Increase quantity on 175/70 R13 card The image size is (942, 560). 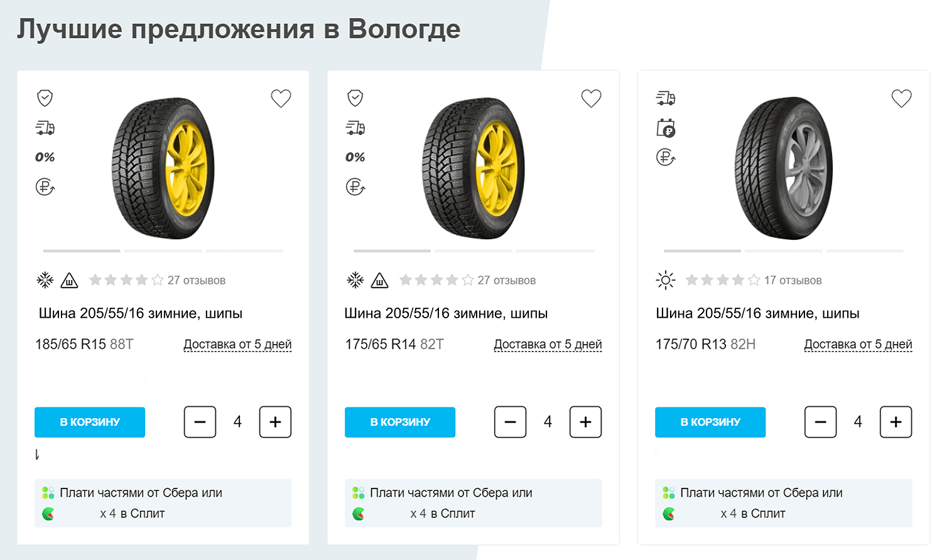point(896,422)
